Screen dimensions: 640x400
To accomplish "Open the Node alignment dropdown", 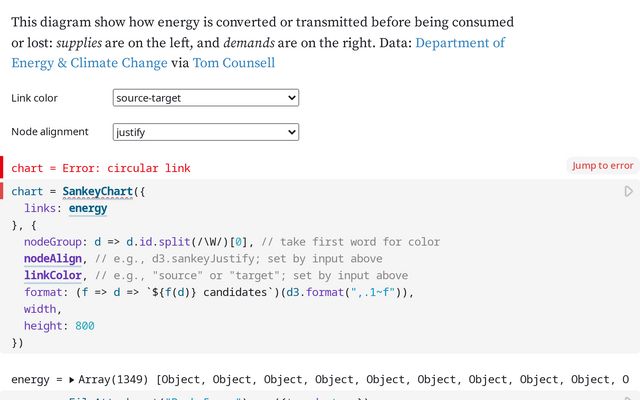I will [x=206, y=131].
